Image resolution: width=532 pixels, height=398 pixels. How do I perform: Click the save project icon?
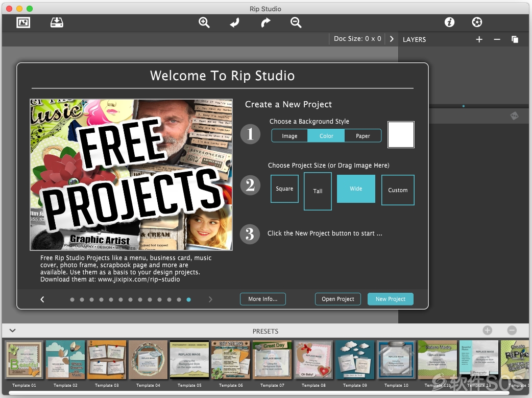click(57, 22)
